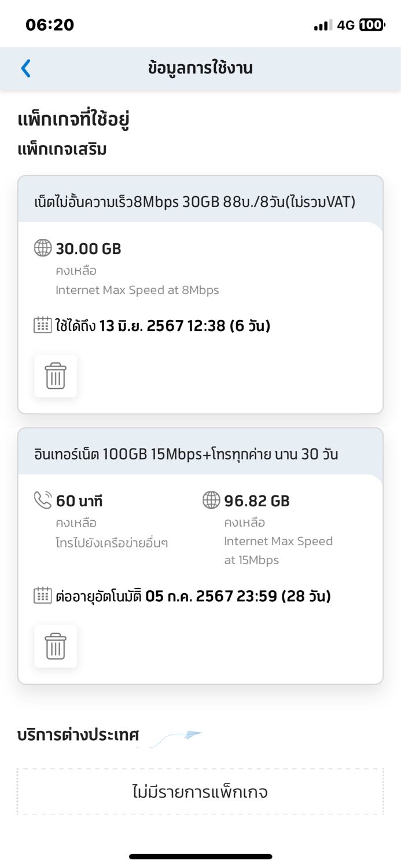
Task: Select the อินเทอร์เน็ต 100GB 15Mbps package title
Action: pos(186,454)
